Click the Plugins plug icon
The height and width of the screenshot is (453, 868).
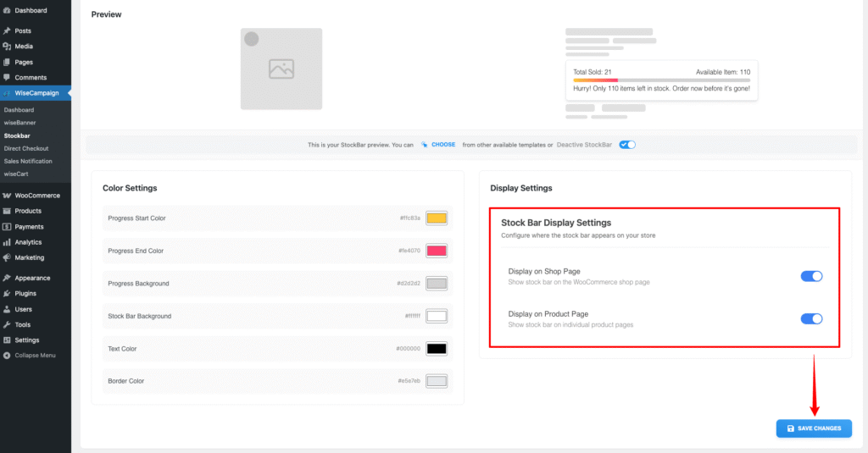(7, 294)
